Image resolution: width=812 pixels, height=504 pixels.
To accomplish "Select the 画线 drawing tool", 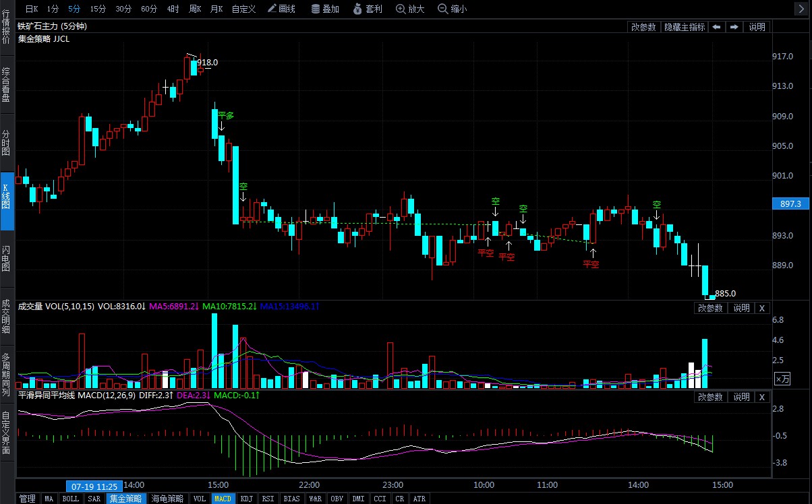I will 281,9.
